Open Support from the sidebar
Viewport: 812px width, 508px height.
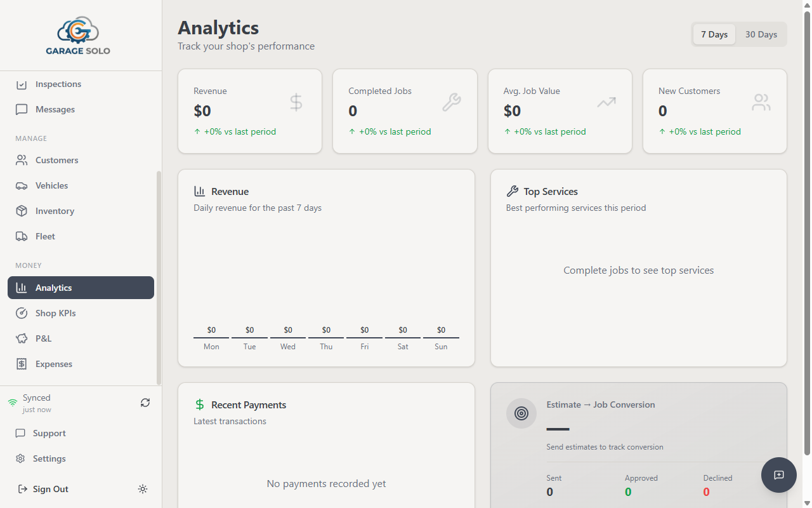81,433
